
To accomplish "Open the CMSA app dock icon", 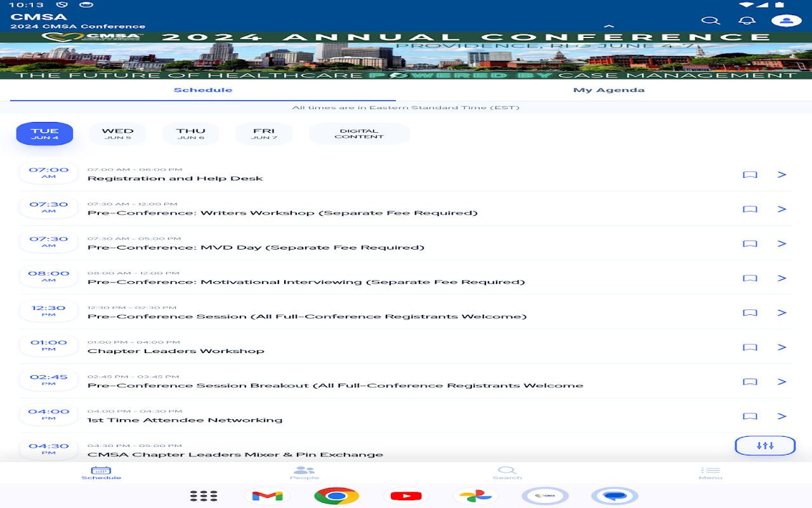I will [x=545, y=496].
